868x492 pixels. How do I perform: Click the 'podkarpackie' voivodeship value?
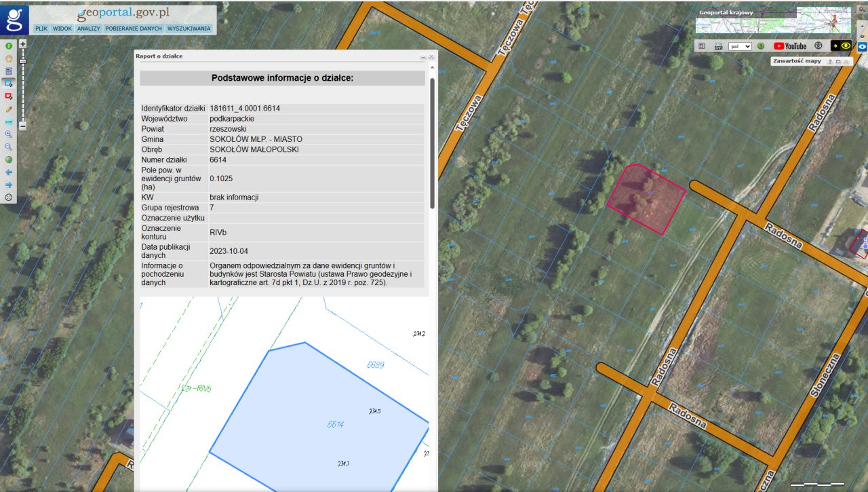pyautogui.click(x=232, y=119)
